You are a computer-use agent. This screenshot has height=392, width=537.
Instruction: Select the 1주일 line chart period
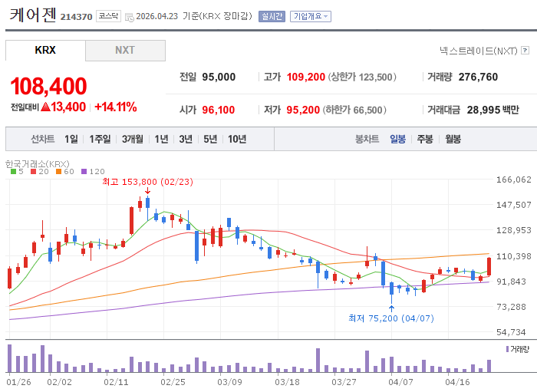100,139
